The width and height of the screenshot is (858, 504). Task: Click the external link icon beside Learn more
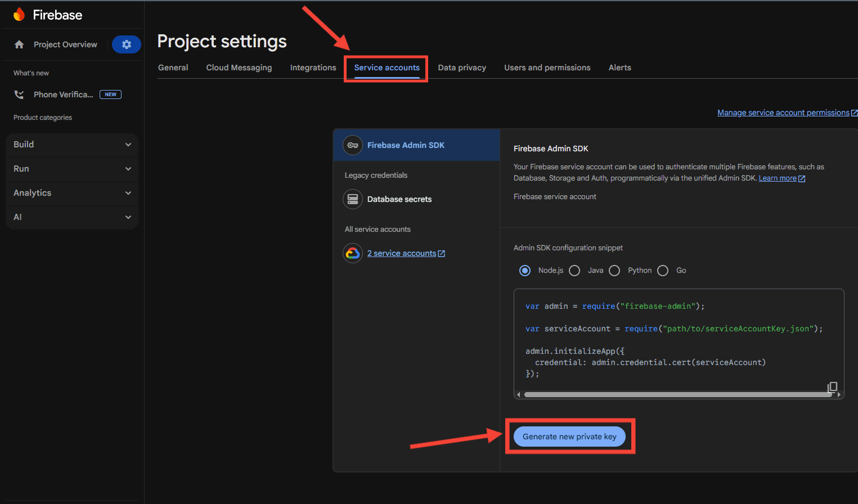(x=802, y=179)
